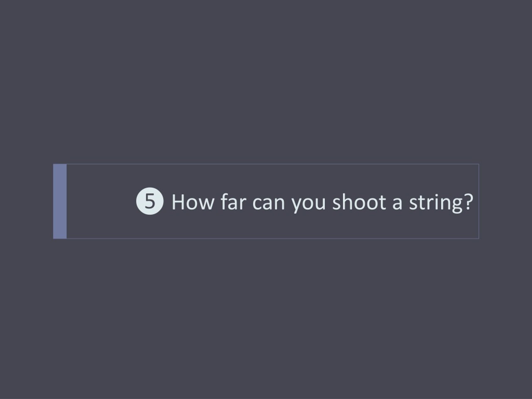Click the word "you" in the title
Viewport: 532px width, 399px height.
pyautogui.click(x=309, y=205)
